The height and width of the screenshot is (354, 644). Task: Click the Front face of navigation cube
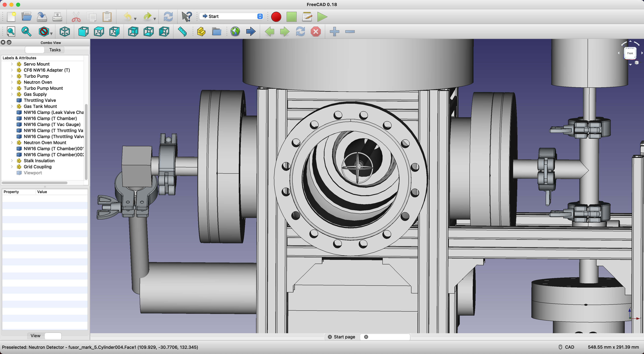point(630,53)
